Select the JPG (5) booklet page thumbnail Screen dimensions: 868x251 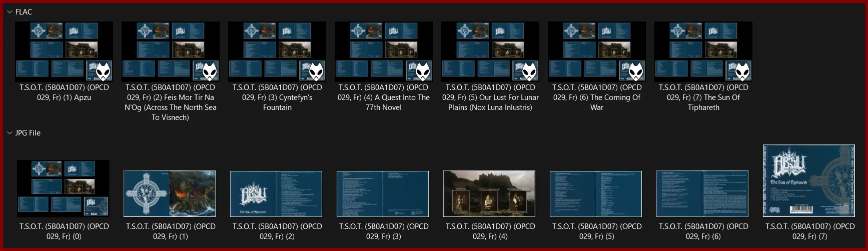coord(596,193)
